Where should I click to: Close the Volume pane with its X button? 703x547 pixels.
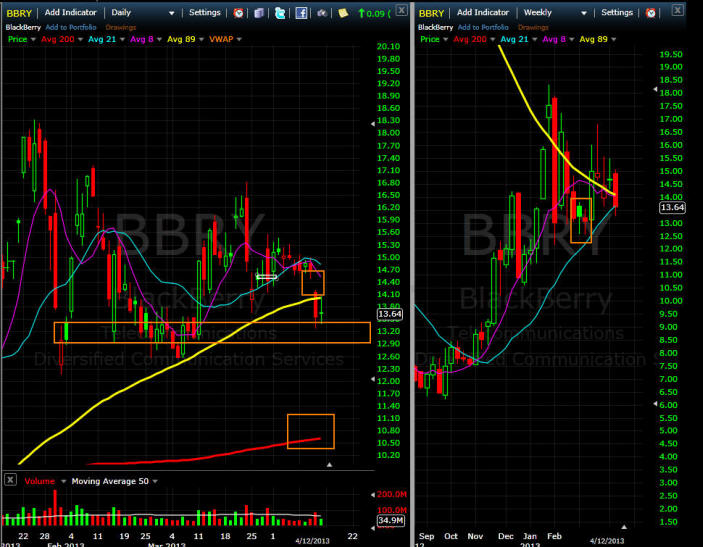[10, 480]
